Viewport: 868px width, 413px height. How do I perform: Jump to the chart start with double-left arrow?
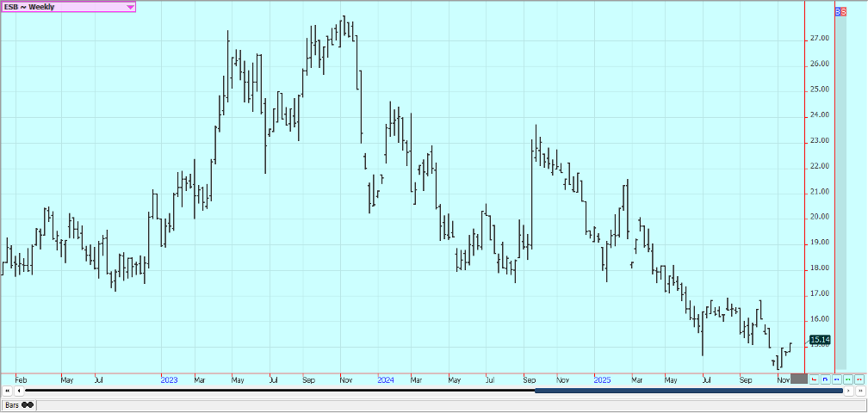click(x=8, y=391)
